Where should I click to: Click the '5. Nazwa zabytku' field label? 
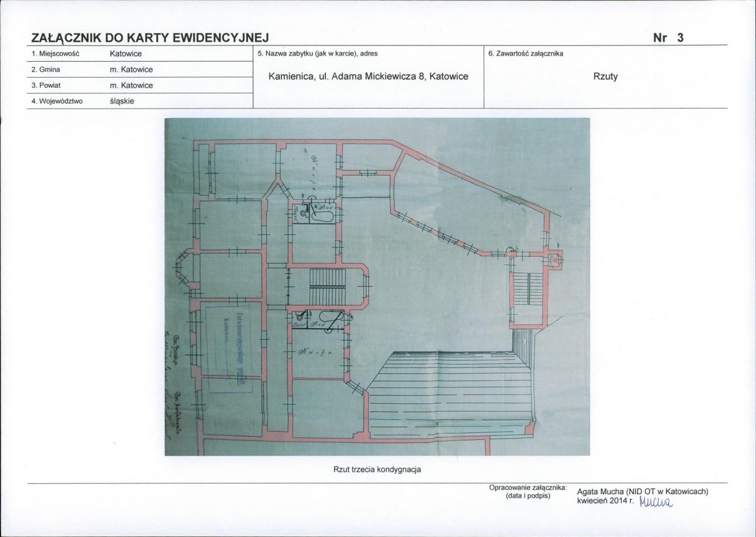[318, 54]
